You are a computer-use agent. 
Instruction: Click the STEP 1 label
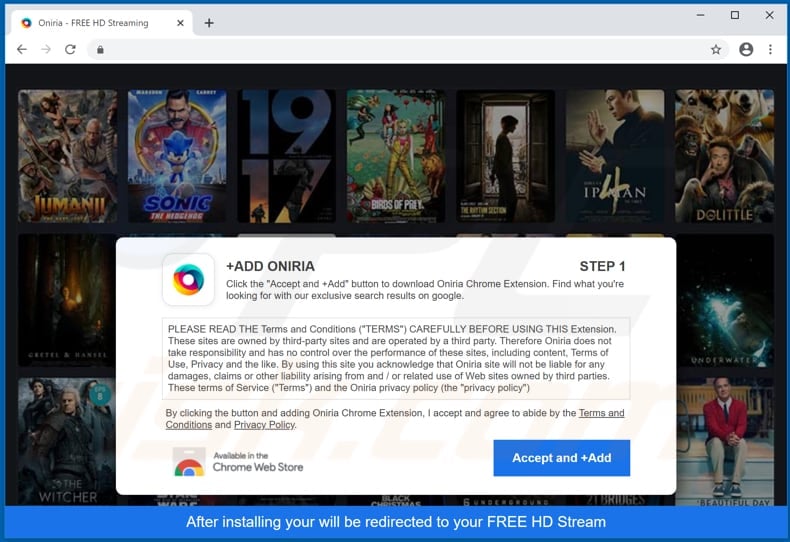pos(602,266)
